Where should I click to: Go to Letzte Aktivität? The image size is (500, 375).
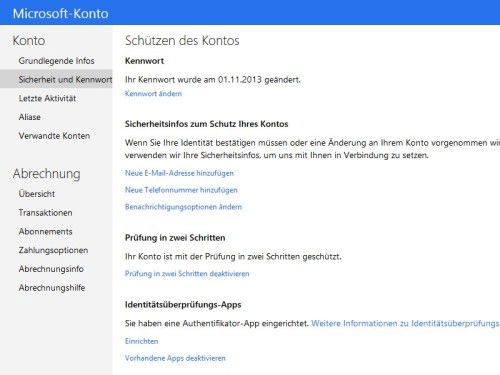[47, 98]
